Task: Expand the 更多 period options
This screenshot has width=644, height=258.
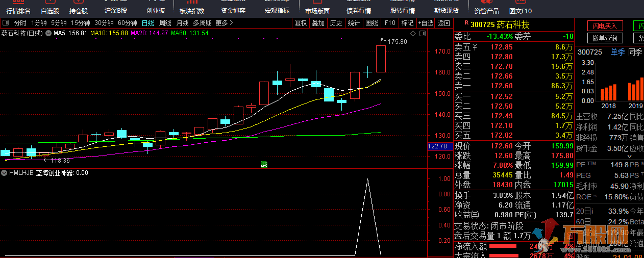Action: click(x=225, y=23)
